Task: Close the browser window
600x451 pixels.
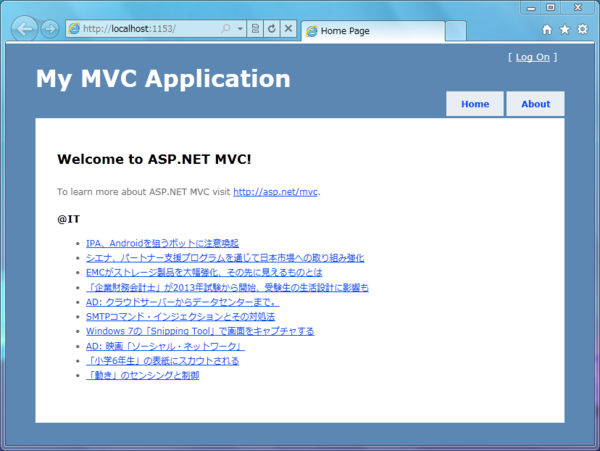Action: pos(578,7)
